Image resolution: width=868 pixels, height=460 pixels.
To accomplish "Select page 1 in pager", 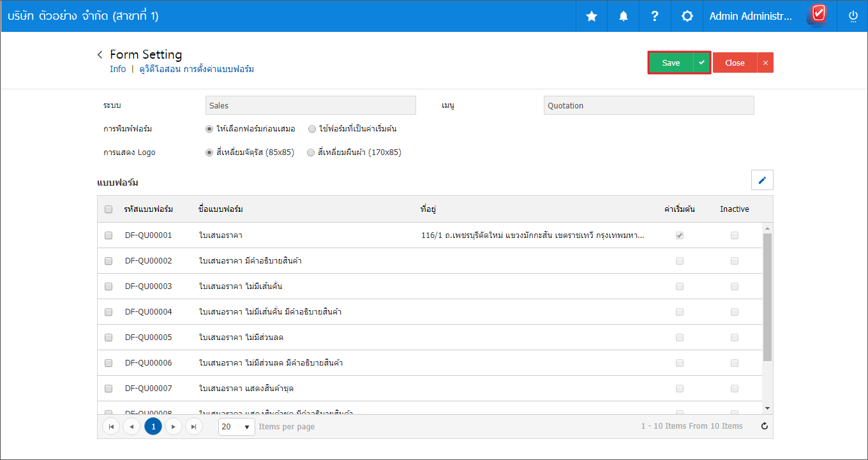I will pyautogui.click(x=153, y=426).
